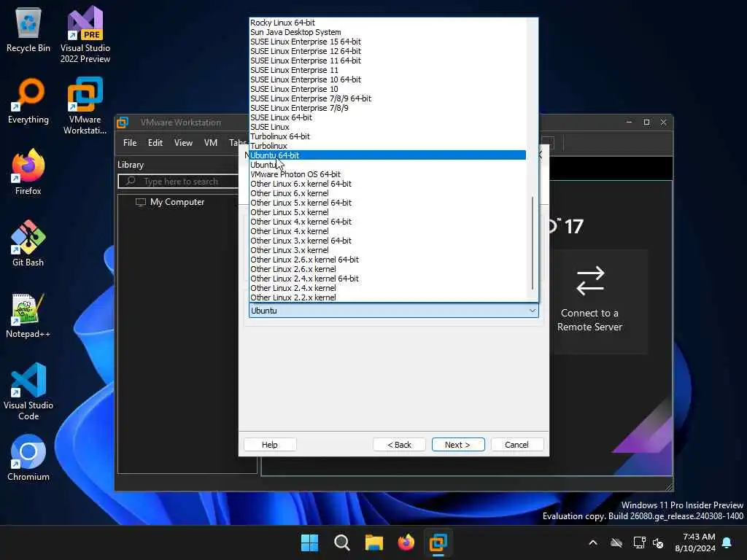The width and height of the screenshot is (747, 560).
Task: Select Other Linux 5.x kernel 64-bit
Action: (387, 203)
